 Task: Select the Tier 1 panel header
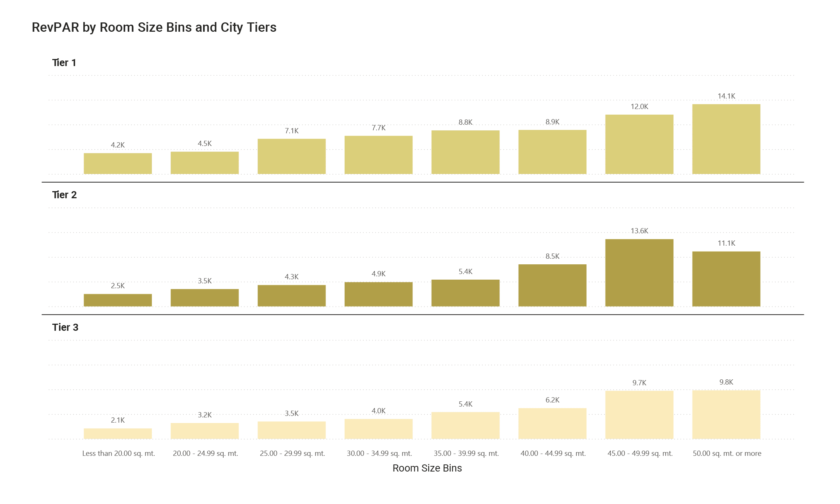(64, 63)
